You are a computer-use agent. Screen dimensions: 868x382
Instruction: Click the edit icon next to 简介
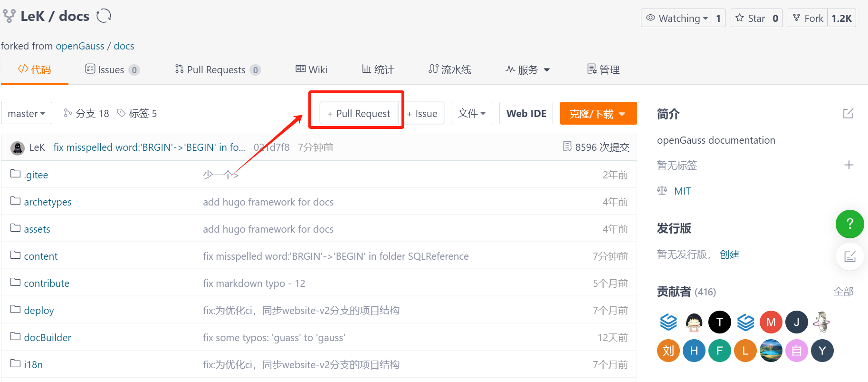point(848,114)
